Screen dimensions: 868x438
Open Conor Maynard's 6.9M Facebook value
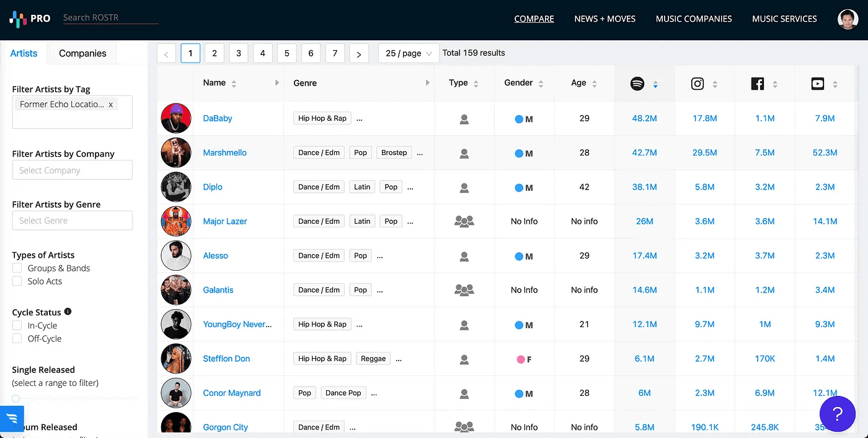(x=765, y=393)
